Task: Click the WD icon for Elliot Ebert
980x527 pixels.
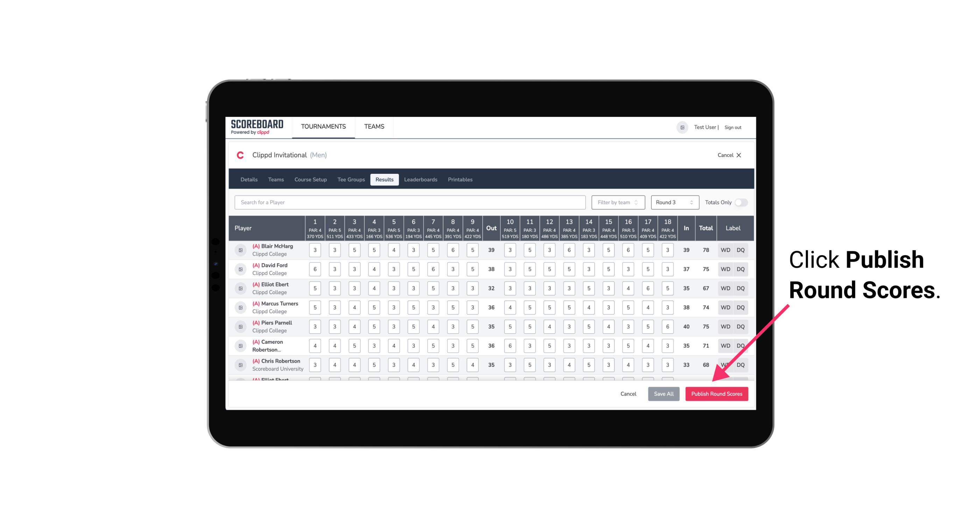Action: click(726, 287)
